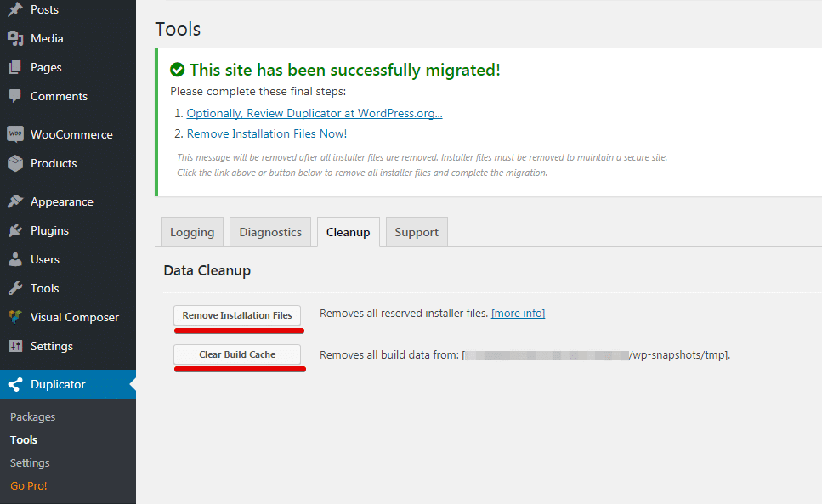
Task: Click the Visual Composer icon
Action: tap(15, 316)
